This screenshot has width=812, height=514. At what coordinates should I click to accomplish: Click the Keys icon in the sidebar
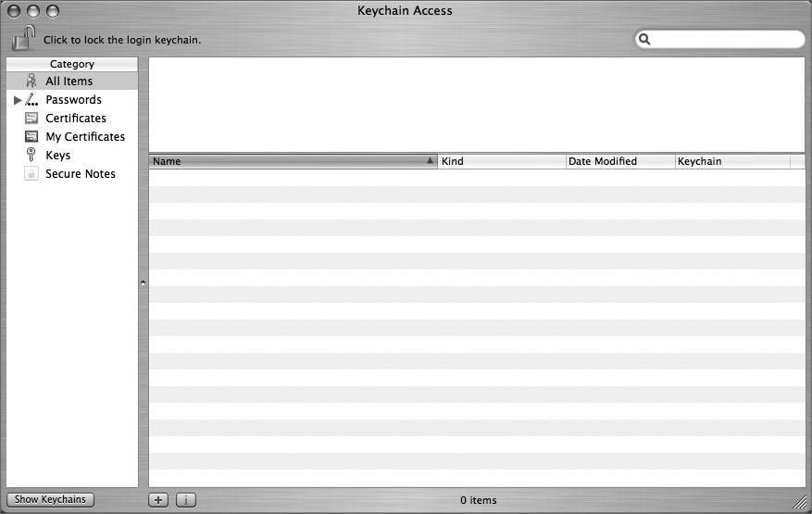(x=31, y=155)
